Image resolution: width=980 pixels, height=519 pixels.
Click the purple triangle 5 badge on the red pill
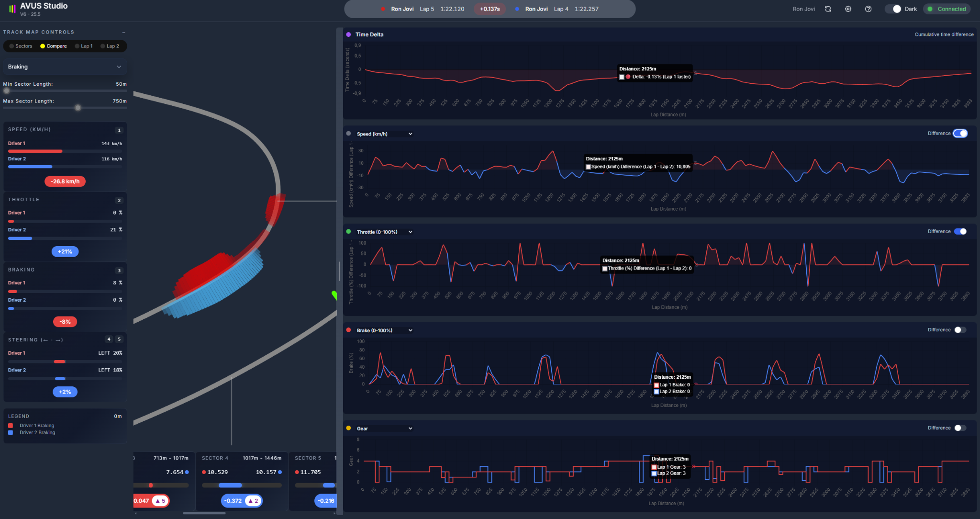[x=160, y=501]
